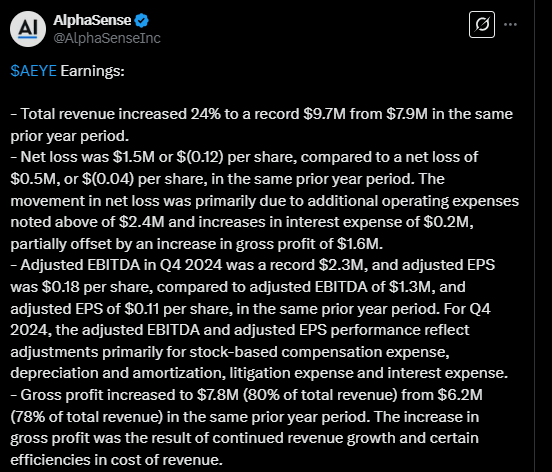Click the $6.2M prior gross profit figure
Image resolution: width=552 pixels, height=472 pixels.
click(460, 395)
